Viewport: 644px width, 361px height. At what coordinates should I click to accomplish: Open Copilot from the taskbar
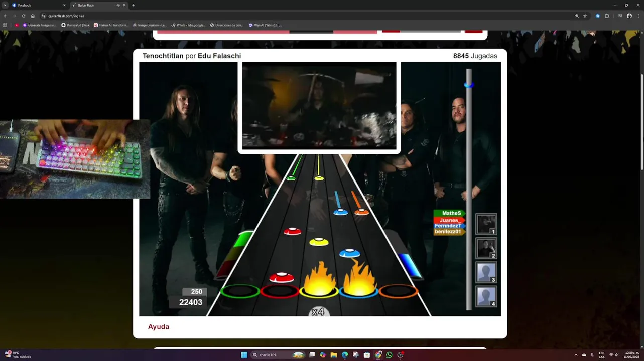(x=323, y=355)
